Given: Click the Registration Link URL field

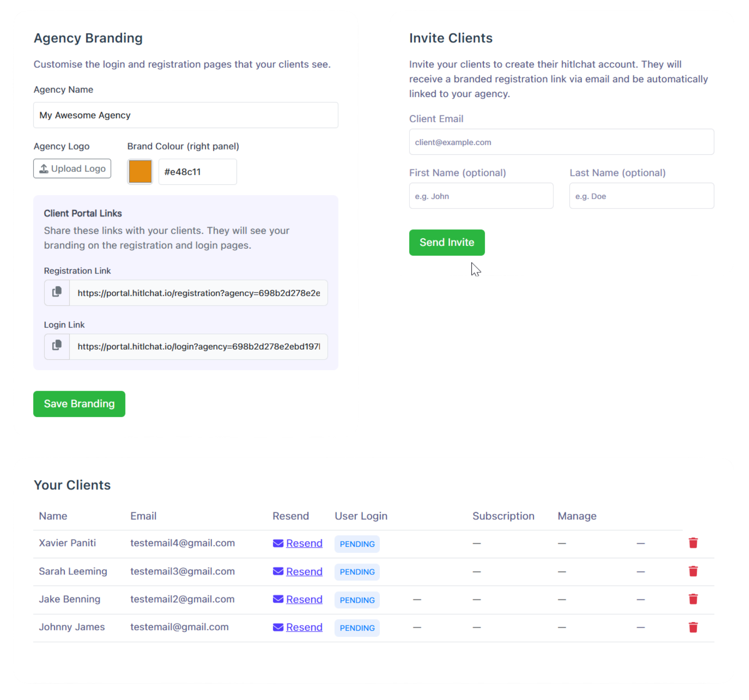Looking at the screenshot, I should (x=198, y=293).
